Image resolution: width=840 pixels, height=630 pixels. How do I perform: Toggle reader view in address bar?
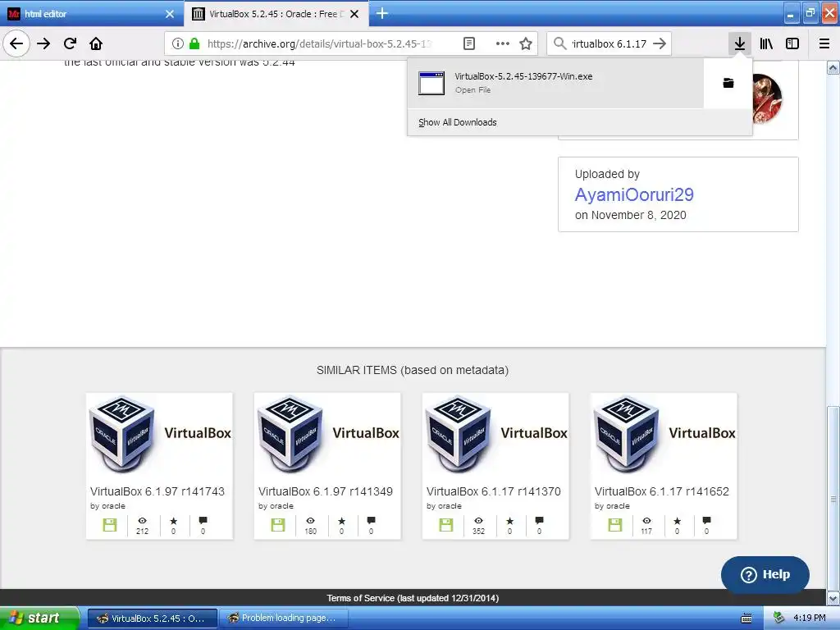pos(468,43)
